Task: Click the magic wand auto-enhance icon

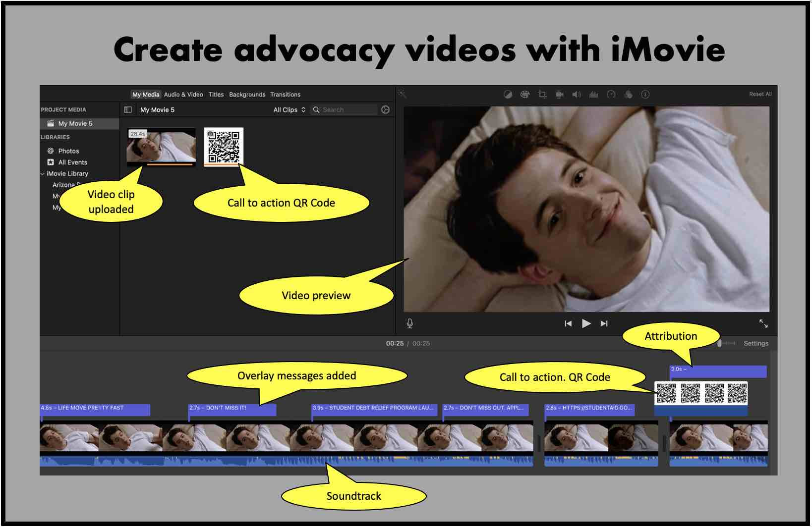Action: coord(402,94)
